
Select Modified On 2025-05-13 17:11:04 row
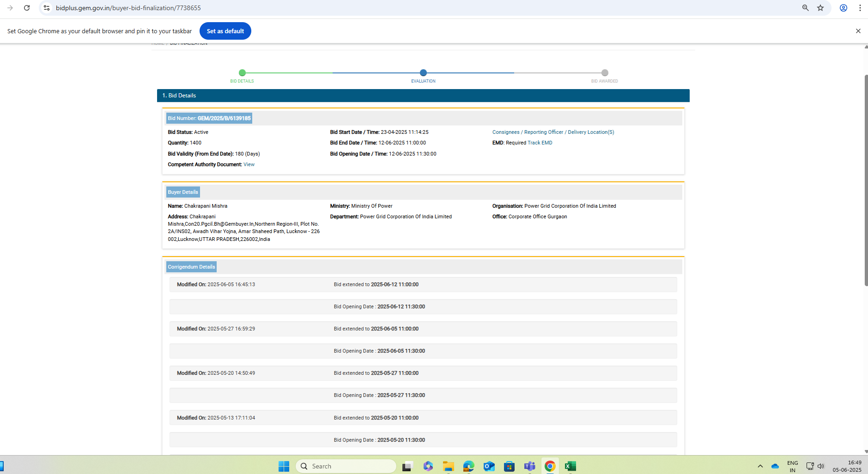tap(423, 418)
